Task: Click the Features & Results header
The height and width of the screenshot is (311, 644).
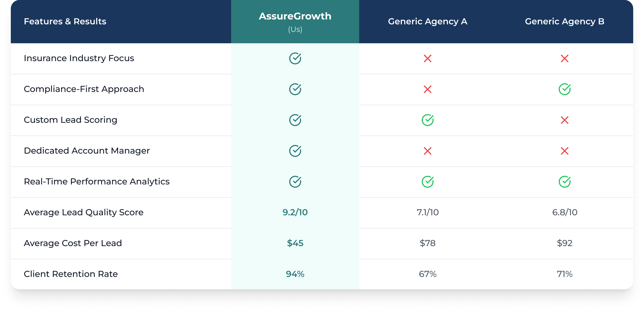Action: [x=65, y=21]
